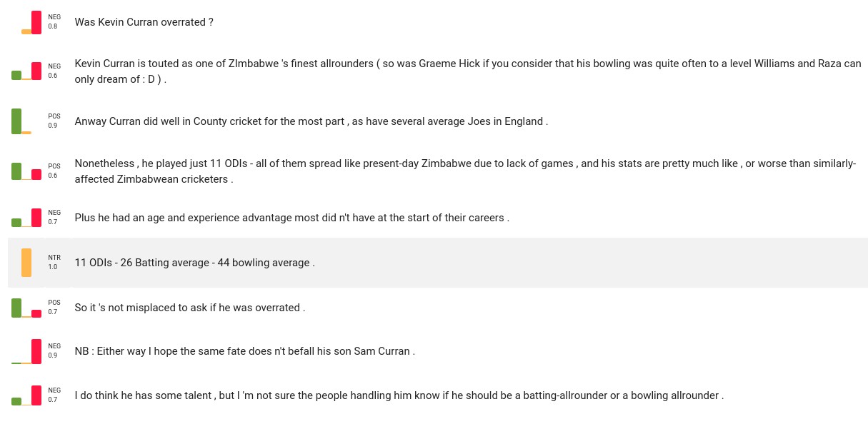The width and height of the screenshot is (868, 424).
Task: Select the 'NB : Either way I hope' sentence
Action: point(244,351)
